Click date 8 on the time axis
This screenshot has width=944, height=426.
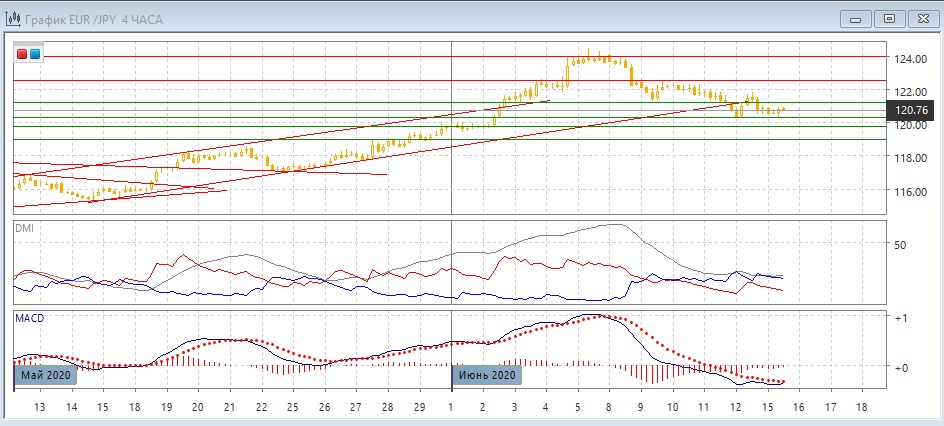[x=608, y=408]
